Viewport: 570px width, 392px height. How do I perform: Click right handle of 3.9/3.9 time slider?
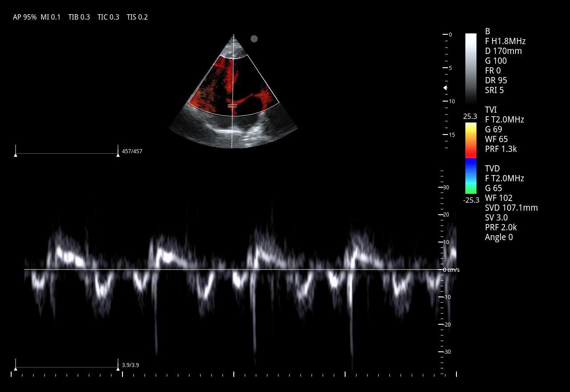[118, 368]
